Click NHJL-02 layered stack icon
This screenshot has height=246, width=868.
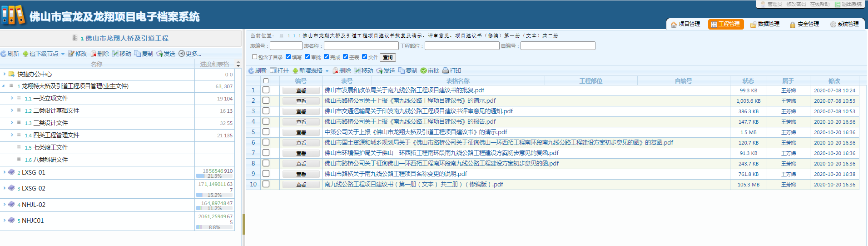click(11, 204)
